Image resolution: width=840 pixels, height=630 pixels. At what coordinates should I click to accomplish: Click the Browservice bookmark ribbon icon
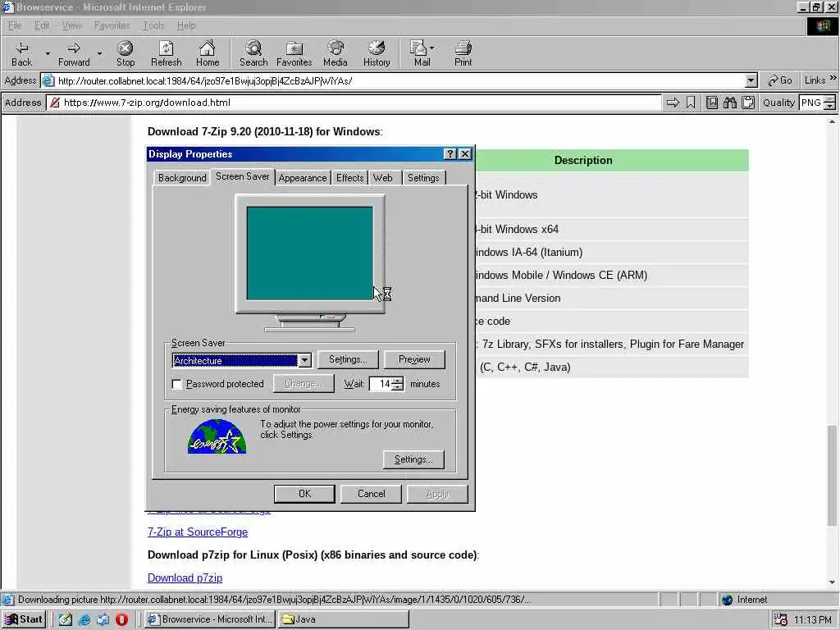point(691,103)
